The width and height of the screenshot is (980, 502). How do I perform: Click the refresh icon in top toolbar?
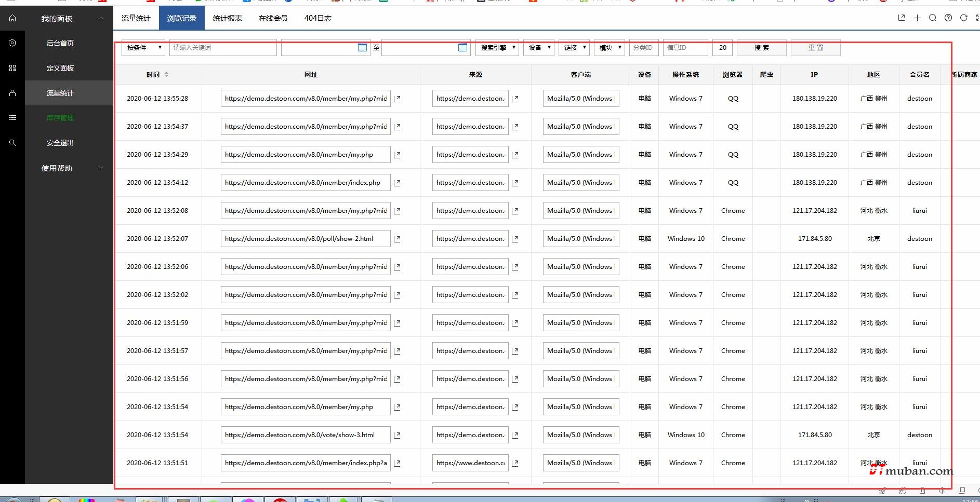[x=963, y=18]
